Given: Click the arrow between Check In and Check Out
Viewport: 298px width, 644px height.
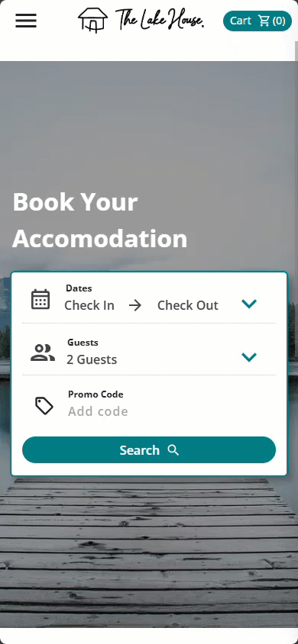Looking at the screenshot, I should coord(134,305).
